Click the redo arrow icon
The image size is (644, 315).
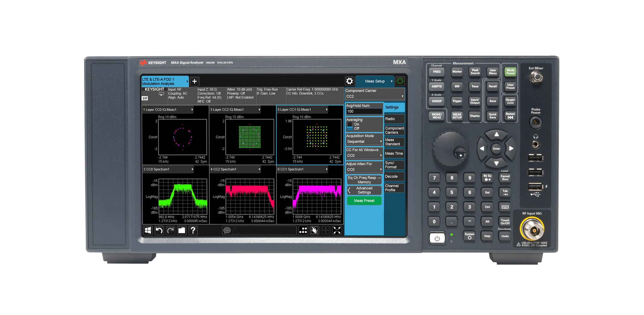[x=170, y=230]
